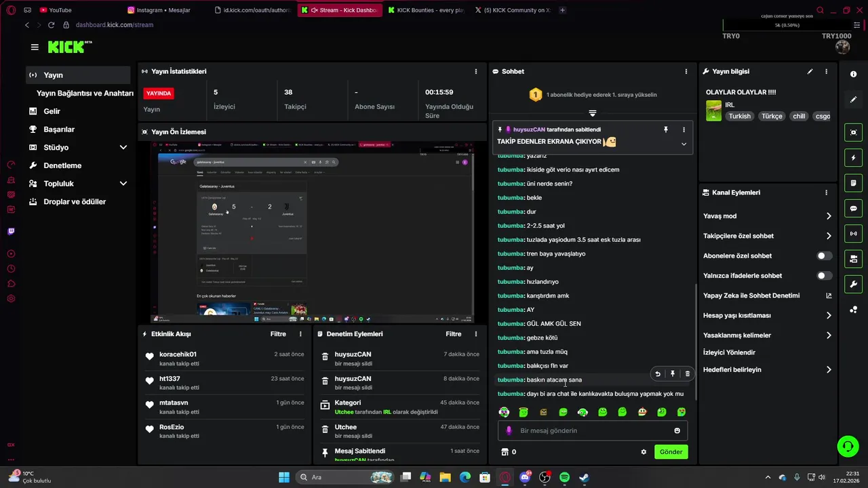868x488 pixels.
Task: Open the info icon in right toolbar
Action: pyautogui.click(x=853, y=74)
